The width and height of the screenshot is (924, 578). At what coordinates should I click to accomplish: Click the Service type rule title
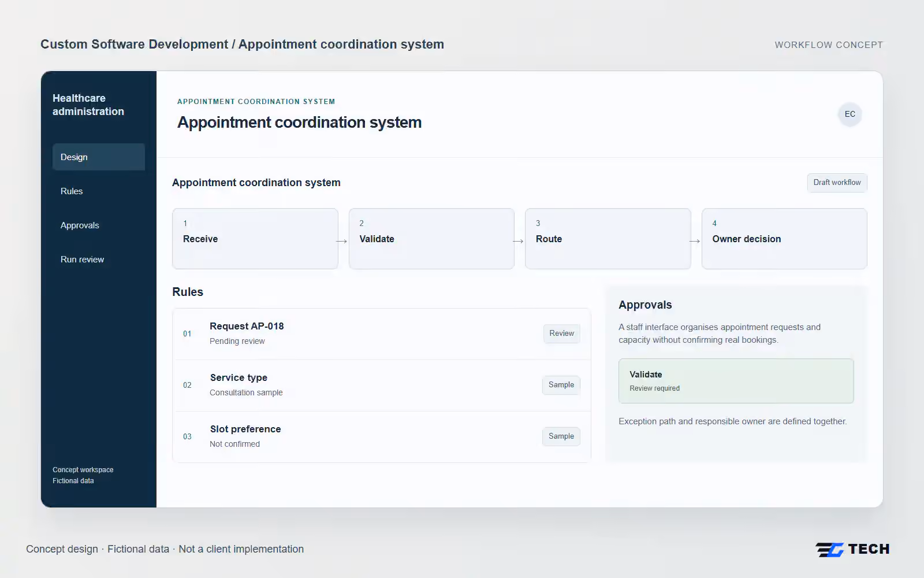(239, 377)
